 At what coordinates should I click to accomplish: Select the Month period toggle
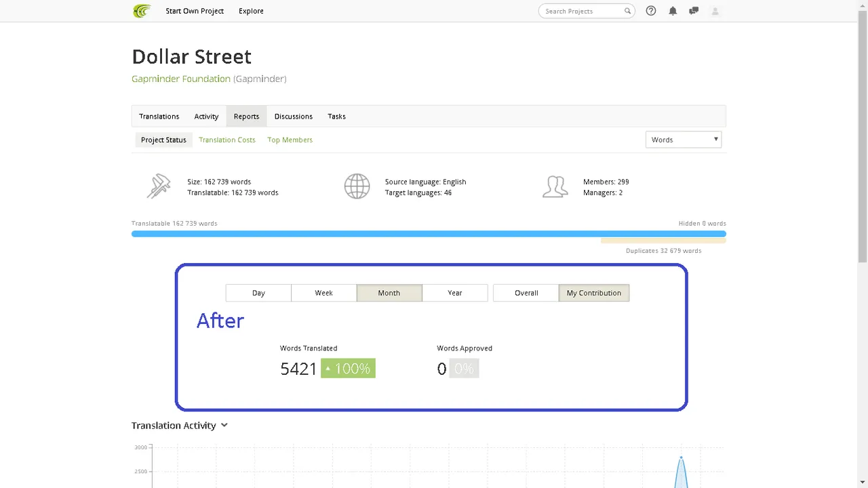(389, 293)
